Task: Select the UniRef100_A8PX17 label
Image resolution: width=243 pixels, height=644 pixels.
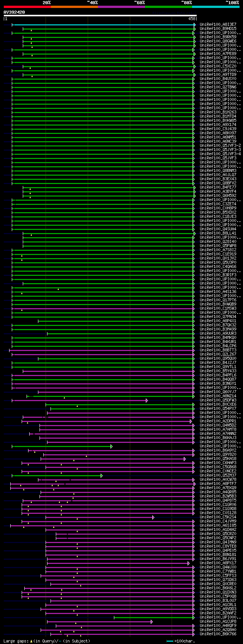Action: (x=218, y=563)
